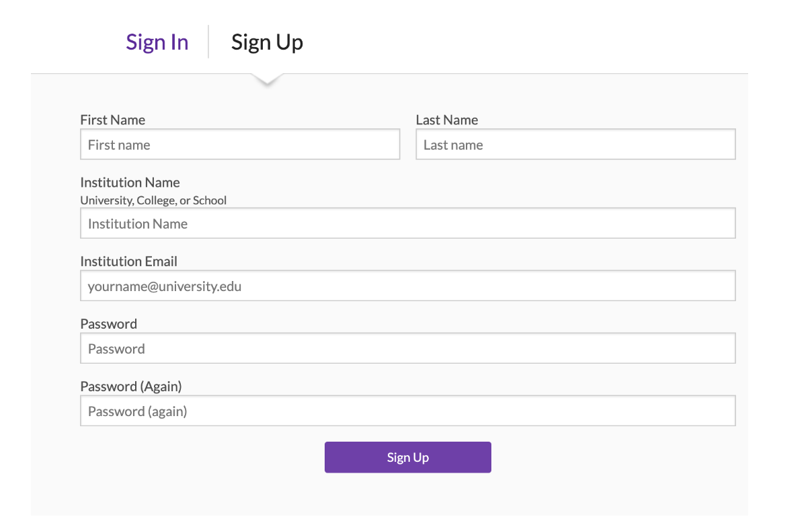This screenshot has width=812, height=523.
Task: Click the purple Sign Up button
Action: pos(407,457)
